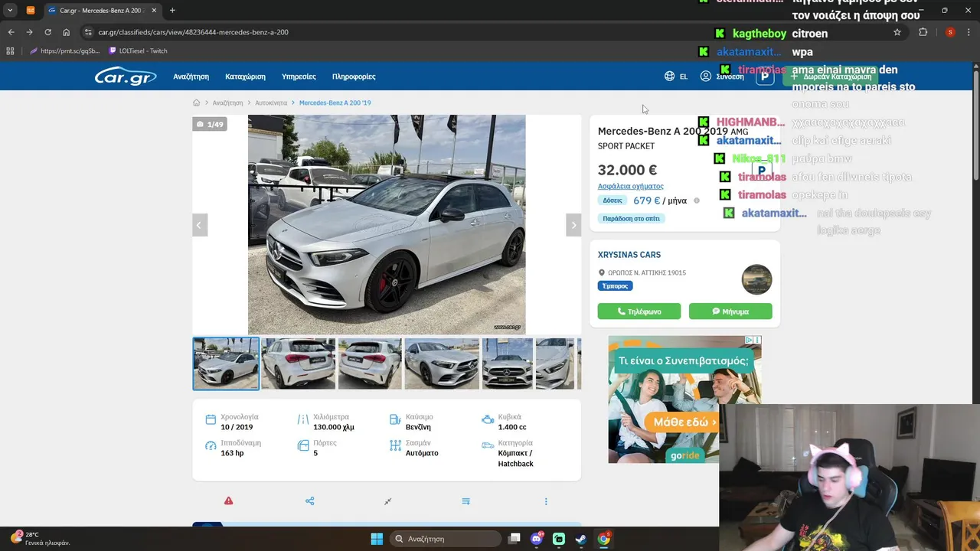Click the share icon below specs

pos(310,501)
